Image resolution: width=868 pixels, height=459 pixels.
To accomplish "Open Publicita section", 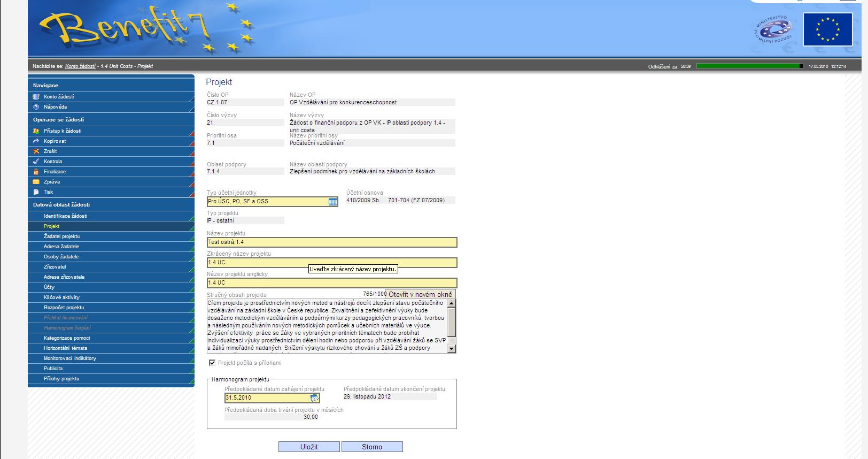I will tap(111, 369).
